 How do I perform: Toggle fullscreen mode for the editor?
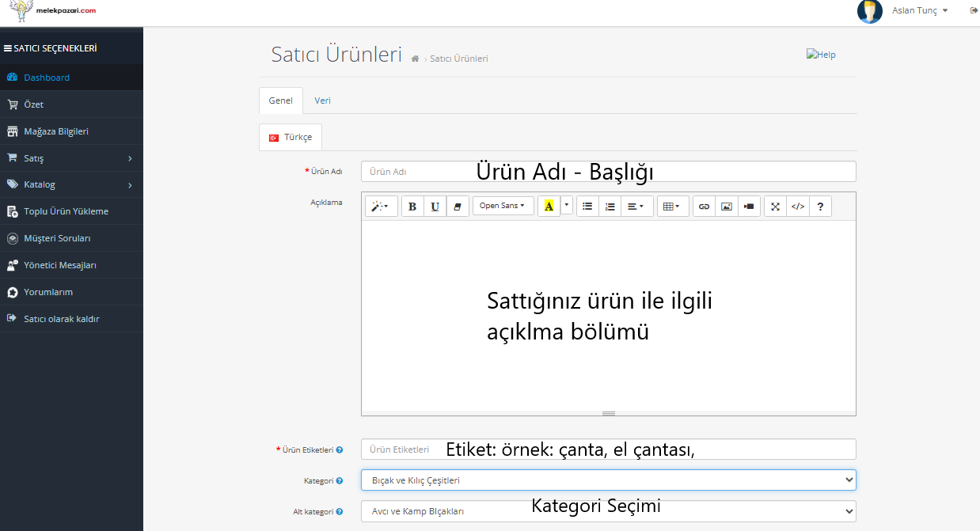[775, 207]
